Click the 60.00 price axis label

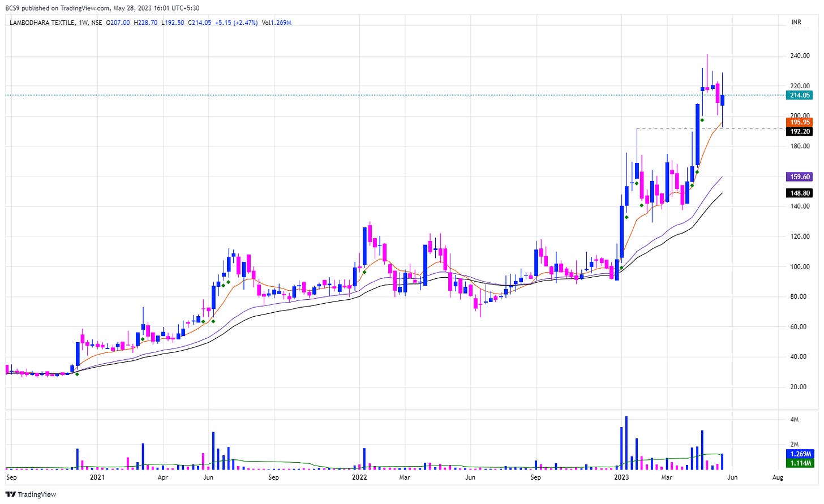[799, 327]
